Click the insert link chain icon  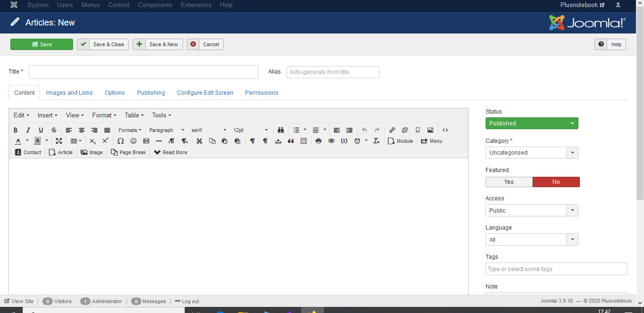pos(392,130)
